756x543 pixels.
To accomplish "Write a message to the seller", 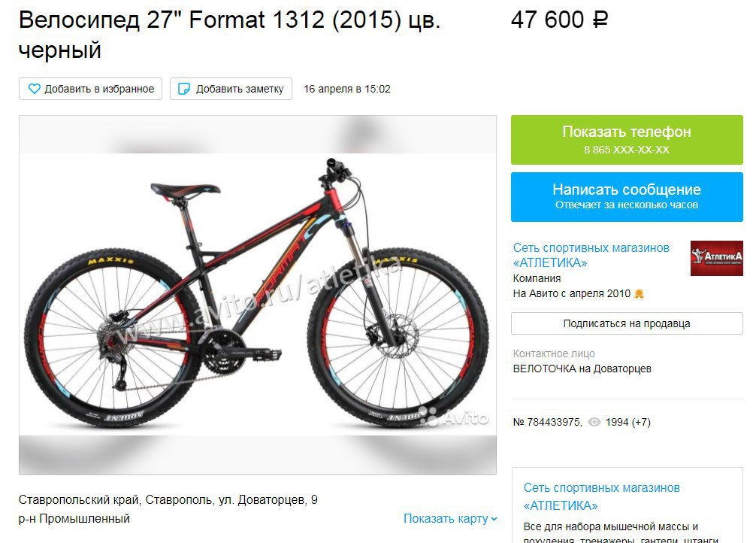I will coord(627,197).
